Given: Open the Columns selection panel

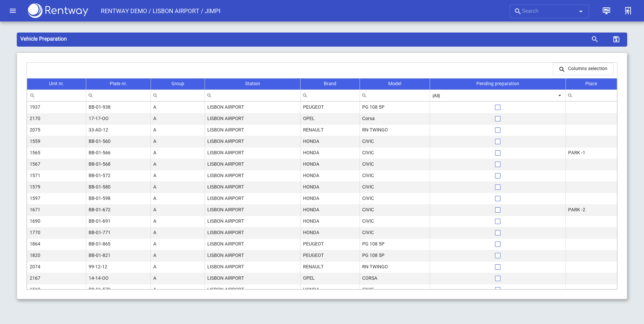Looking at the screenshot, I should [x=583, y=69].
